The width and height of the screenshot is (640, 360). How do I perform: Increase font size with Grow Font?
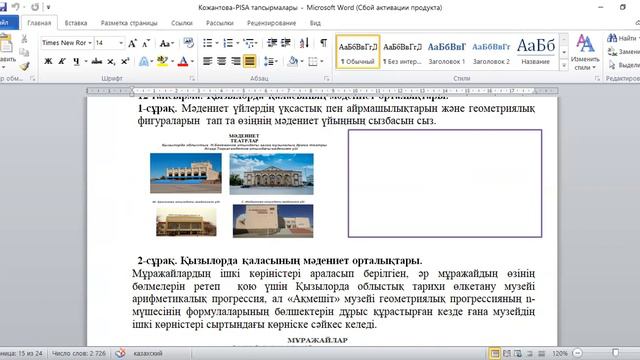coord(133,43)
